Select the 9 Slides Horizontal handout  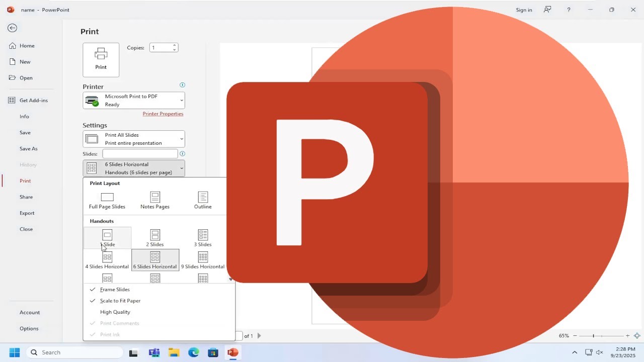(203, 260)
